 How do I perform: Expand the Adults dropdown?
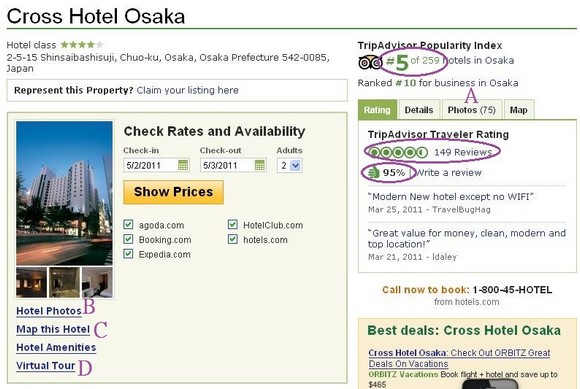point(290,165)
